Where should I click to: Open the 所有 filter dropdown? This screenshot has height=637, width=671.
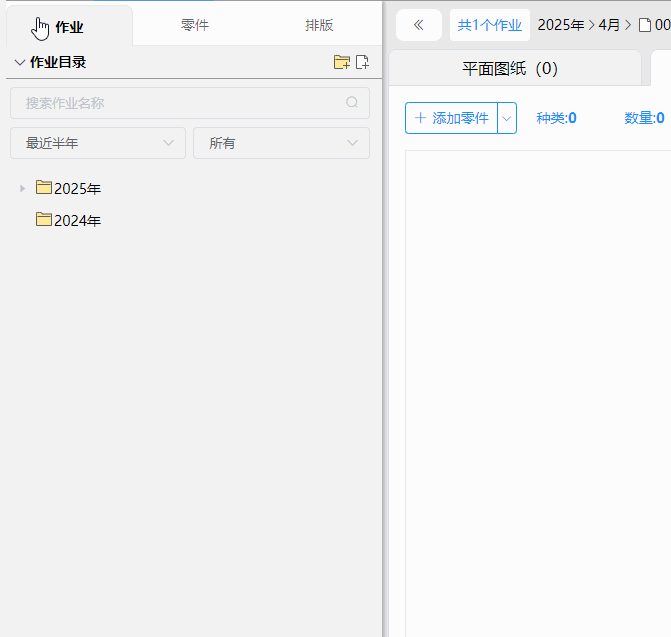click(x=281, y=143)
